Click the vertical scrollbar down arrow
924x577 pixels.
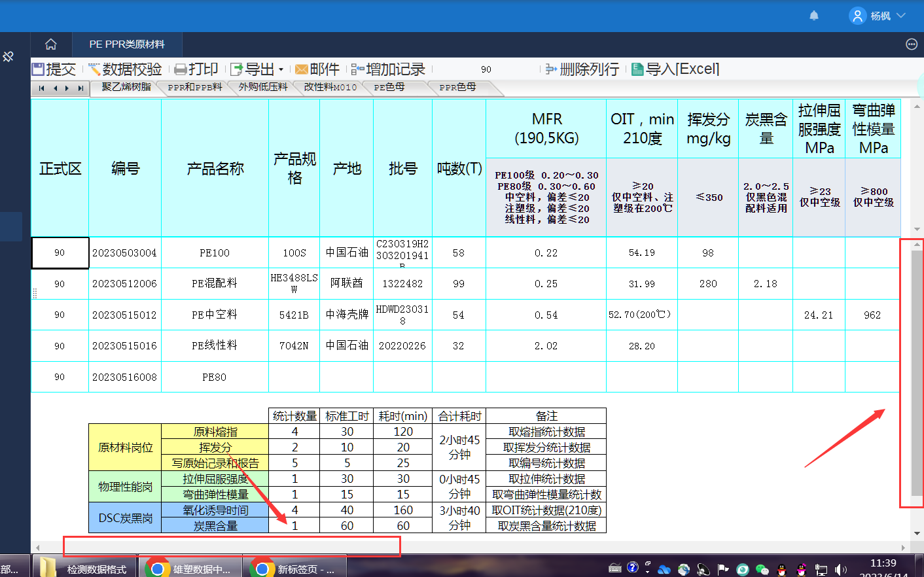coord(917,533)
